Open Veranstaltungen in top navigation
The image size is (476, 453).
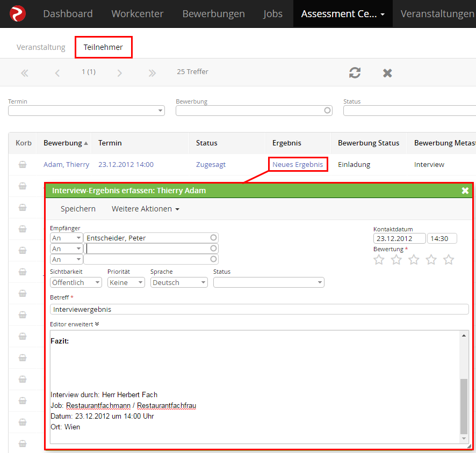coord(437,13)
